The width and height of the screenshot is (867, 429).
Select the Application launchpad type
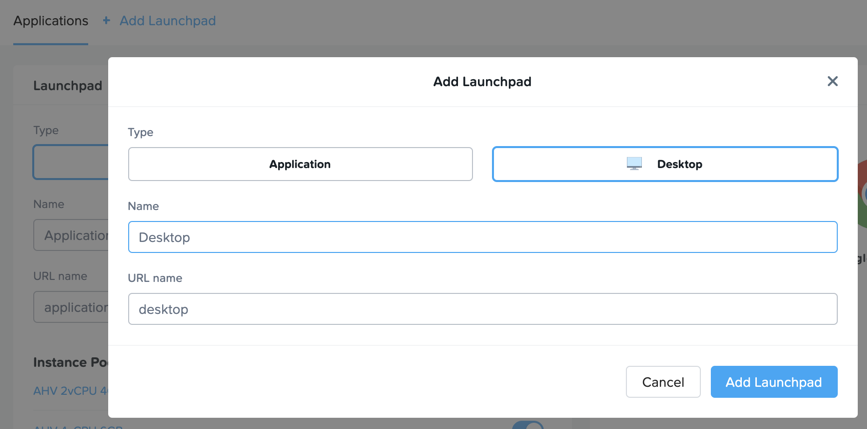(x=300, y=164)
